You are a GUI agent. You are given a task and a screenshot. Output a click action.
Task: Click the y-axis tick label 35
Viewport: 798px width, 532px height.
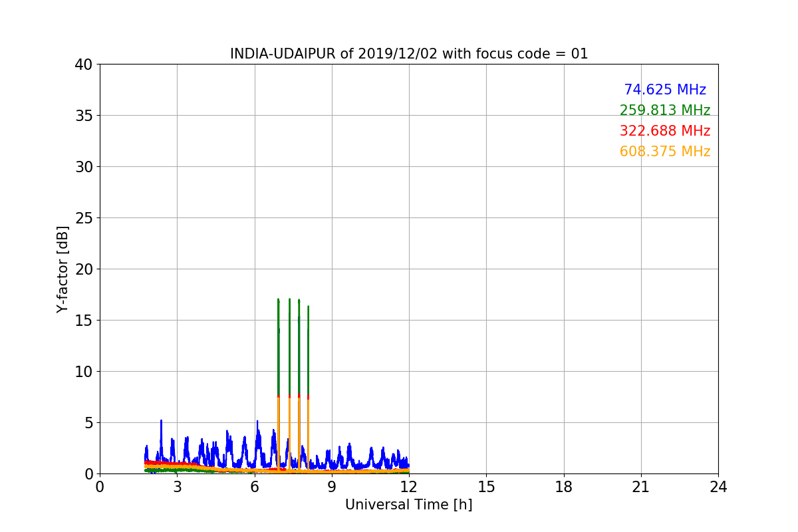click(x=83, y=116)
